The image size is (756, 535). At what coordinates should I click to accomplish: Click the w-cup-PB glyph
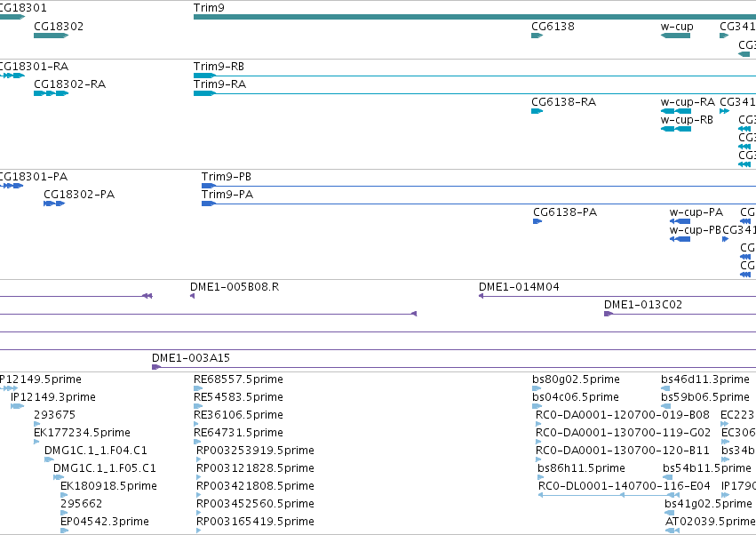pos(680,240)
